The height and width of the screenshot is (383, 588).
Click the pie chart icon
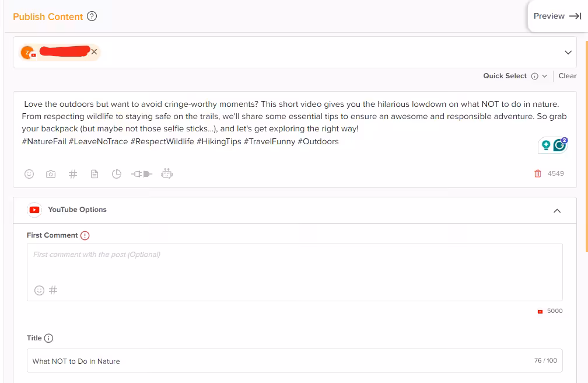(117, 174)
